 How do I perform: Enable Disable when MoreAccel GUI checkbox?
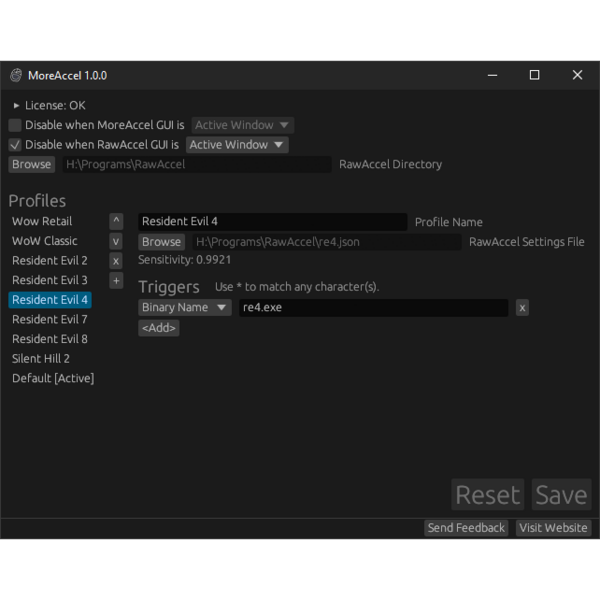(x=15, y=125)
